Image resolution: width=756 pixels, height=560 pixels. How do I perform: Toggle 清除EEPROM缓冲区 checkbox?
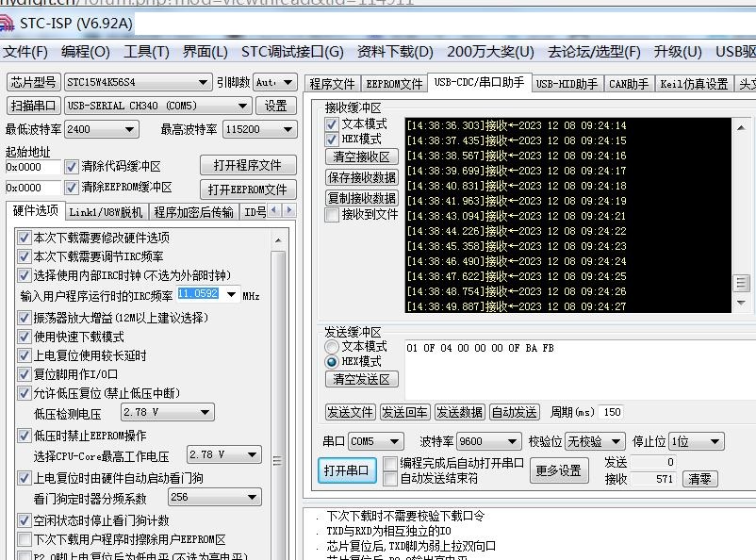[72, 188]
